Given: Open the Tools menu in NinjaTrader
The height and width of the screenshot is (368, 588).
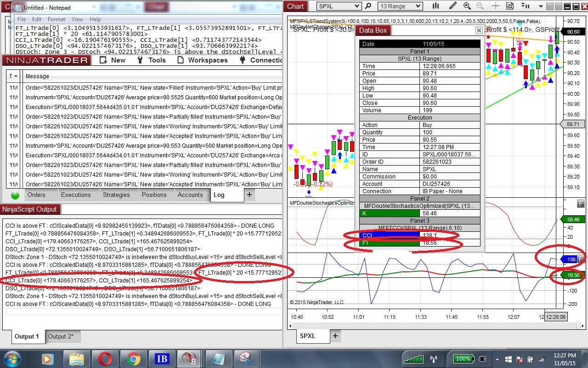Looking at the screenshot, I should click(152, 60).
